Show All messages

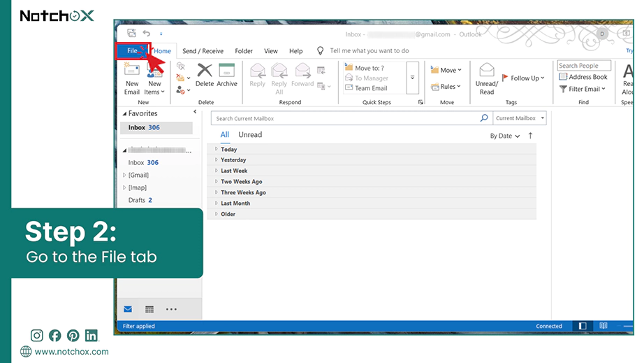(x=225, y=135)
